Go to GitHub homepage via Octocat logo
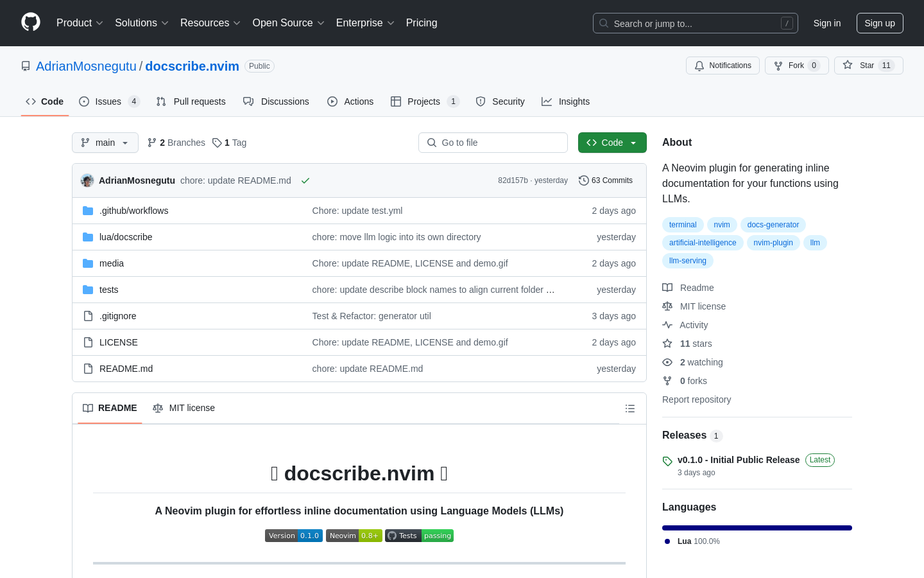 tap(31, 22)
